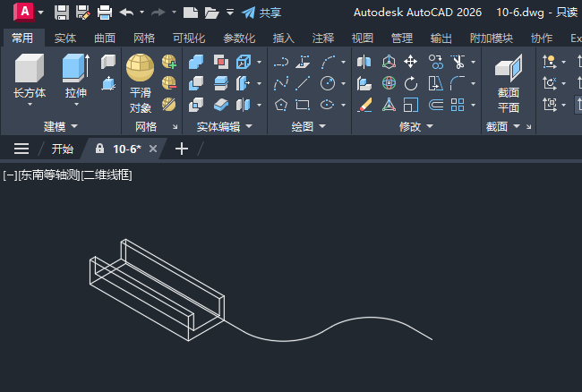
Task: Switch to the Solid (实体) ribbon tab
Action: pyautogui.click(x=65, y=38)
